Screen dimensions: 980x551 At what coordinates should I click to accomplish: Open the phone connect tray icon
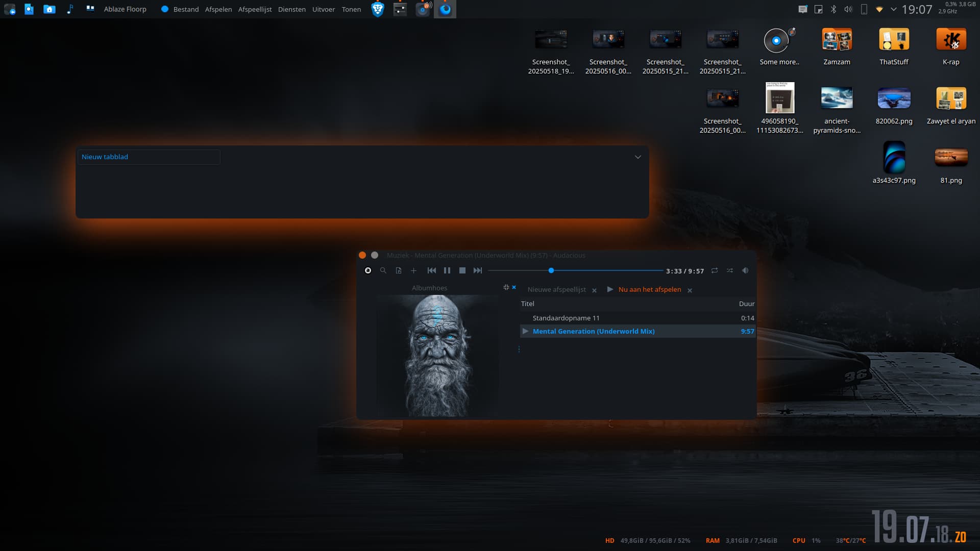coord(864,9)
